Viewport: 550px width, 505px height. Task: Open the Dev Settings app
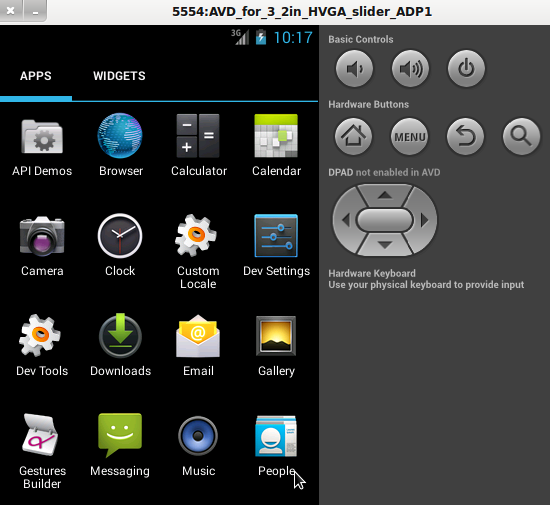276,245
